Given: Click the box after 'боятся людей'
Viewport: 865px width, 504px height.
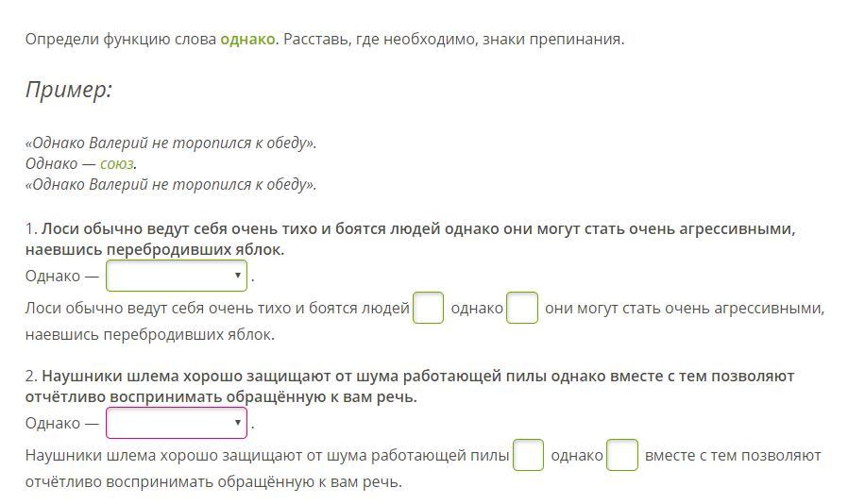Looking at the screenshot, I should tap(429, 308).
